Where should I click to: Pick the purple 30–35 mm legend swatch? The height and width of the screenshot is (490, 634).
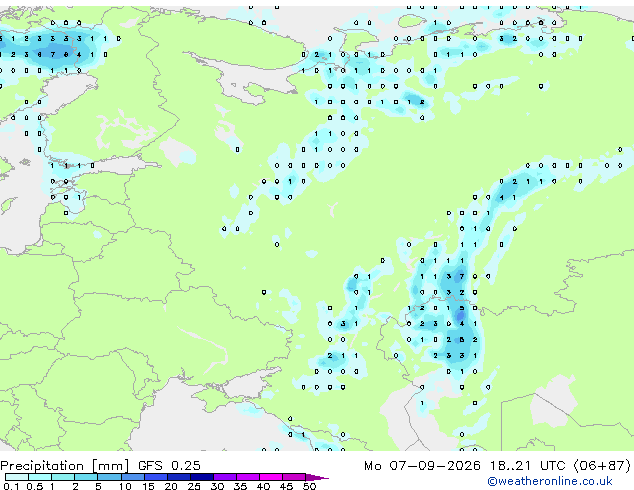click(x=224, y=477)
